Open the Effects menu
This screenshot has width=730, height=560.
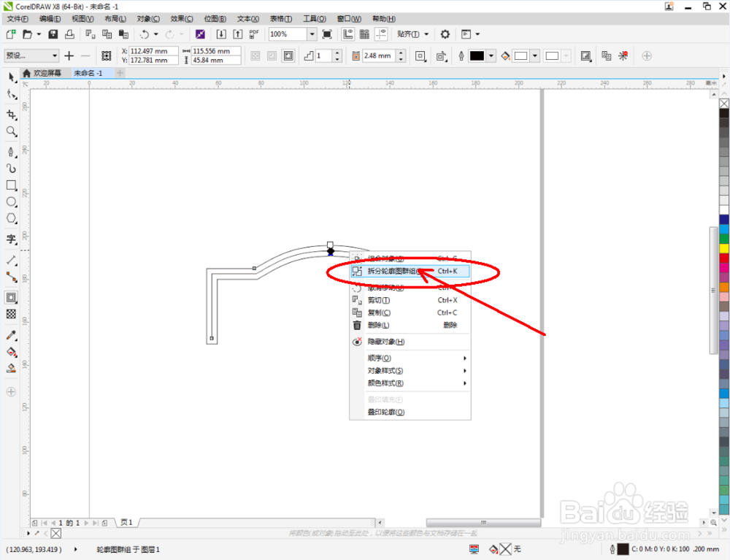click(x=182, y=19)
